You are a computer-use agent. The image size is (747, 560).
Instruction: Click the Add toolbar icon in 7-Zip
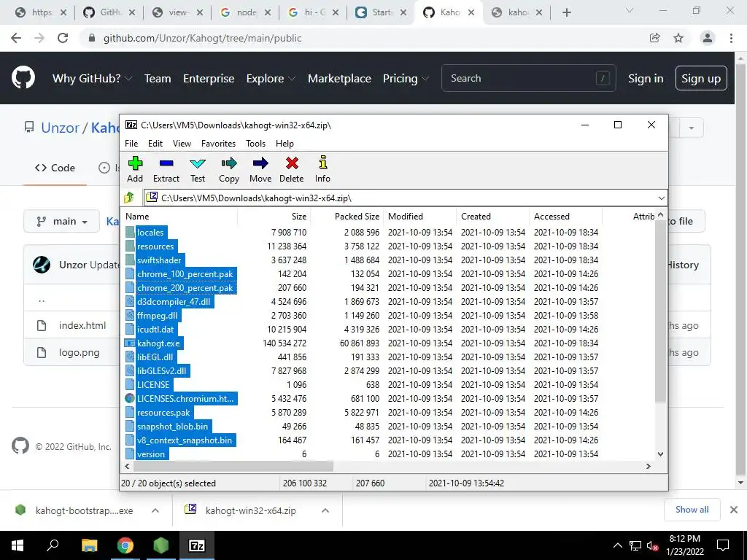pos(135,163)
